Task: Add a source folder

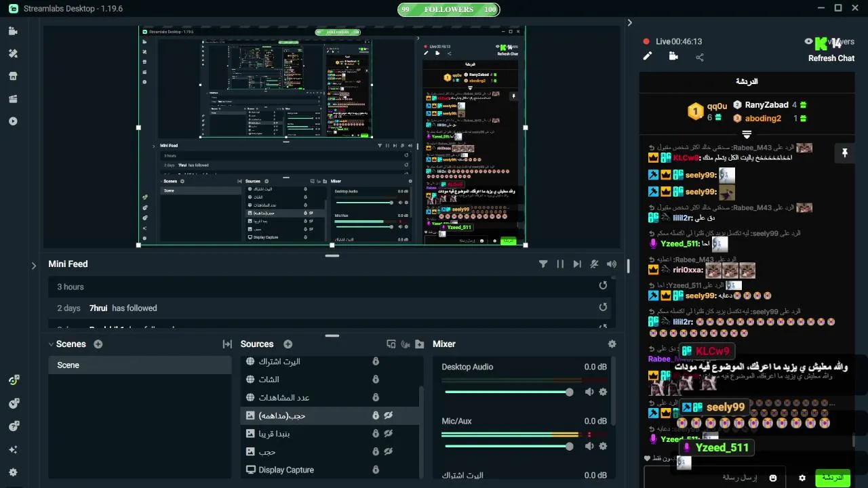Action: point(420,344)
